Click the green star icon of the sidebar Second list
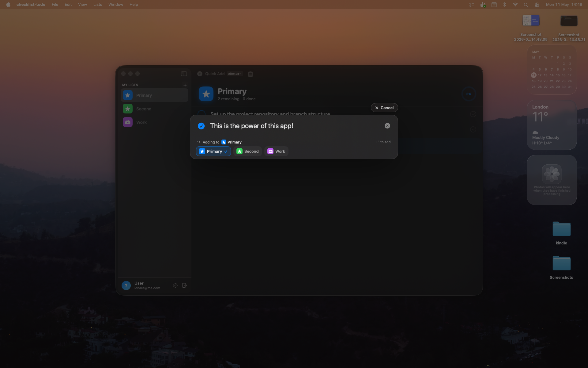The image size is (588, 368). (128, 109)
